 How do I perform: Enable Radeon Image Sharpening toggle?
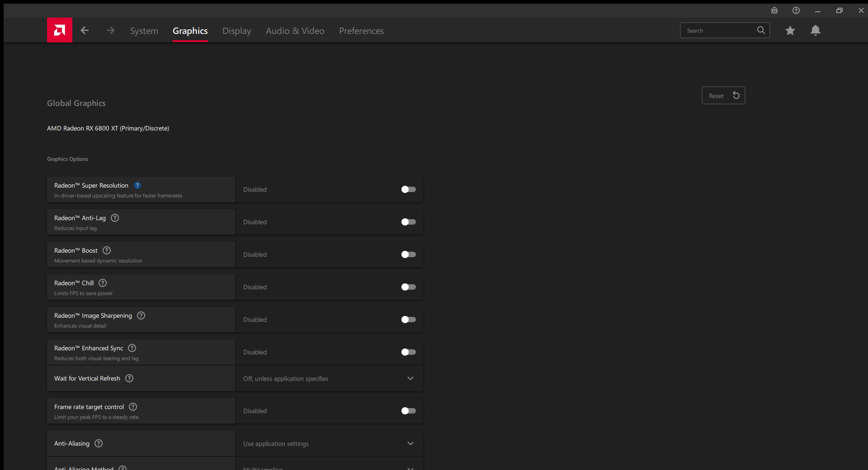coord(409,320)
